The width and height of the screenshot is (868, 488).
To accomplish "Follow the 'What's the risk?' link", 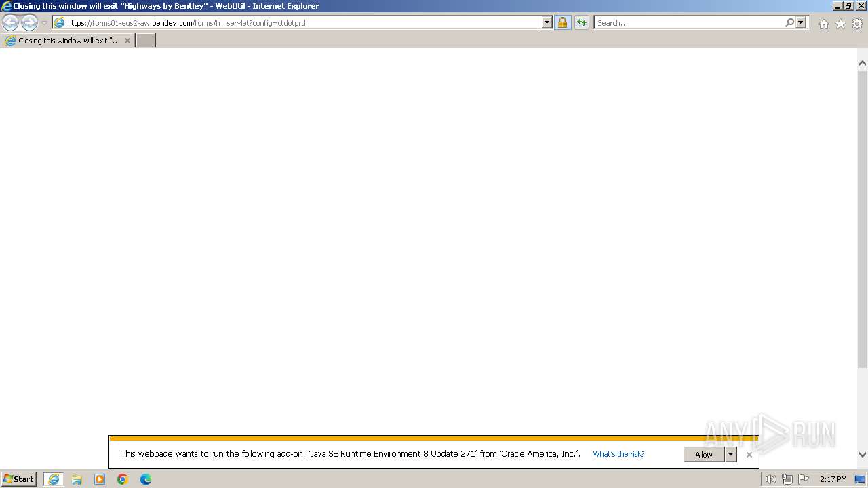I will pos(618,454).
